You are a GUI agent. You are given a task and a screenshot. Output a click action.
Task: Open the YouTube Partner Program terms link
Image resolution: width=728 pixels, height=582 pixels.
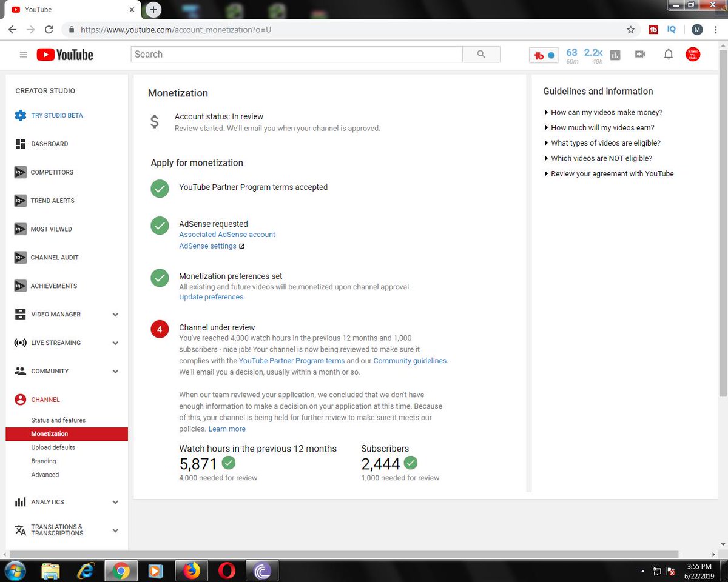pos(292,361)
